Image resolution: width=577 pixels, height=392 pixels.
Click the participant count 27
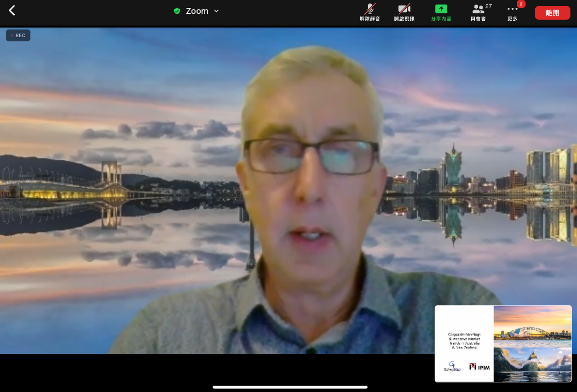coord(488,6)
